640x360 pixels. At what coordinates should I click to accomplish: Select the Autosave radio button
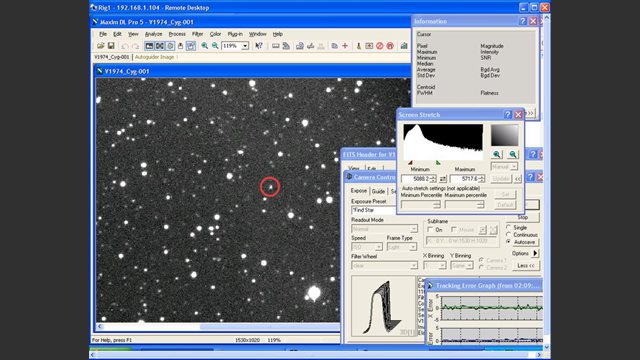click(508, 242)
